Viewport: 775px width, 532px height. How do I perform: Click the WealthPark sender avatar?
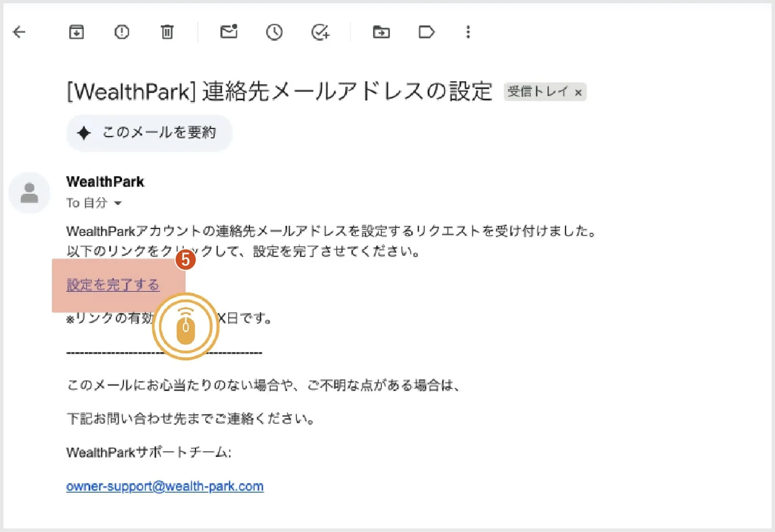coord(29,192)
